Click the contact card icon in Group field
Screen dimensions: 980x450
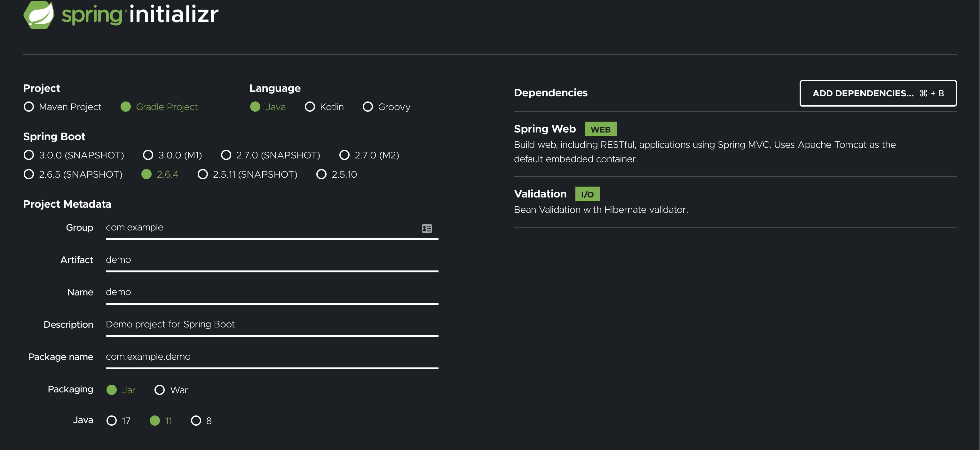coord(427,229)
